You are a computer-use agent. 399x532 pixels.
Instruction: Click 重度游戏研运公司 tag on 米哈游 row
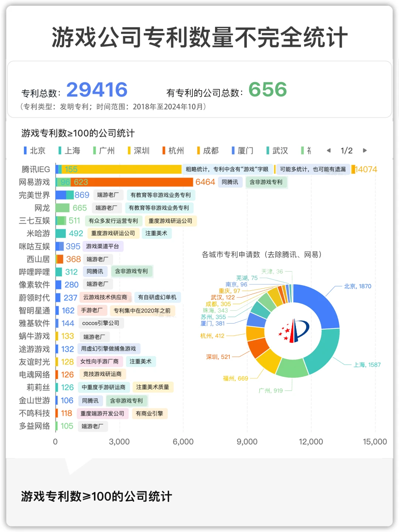click(113, 233)
